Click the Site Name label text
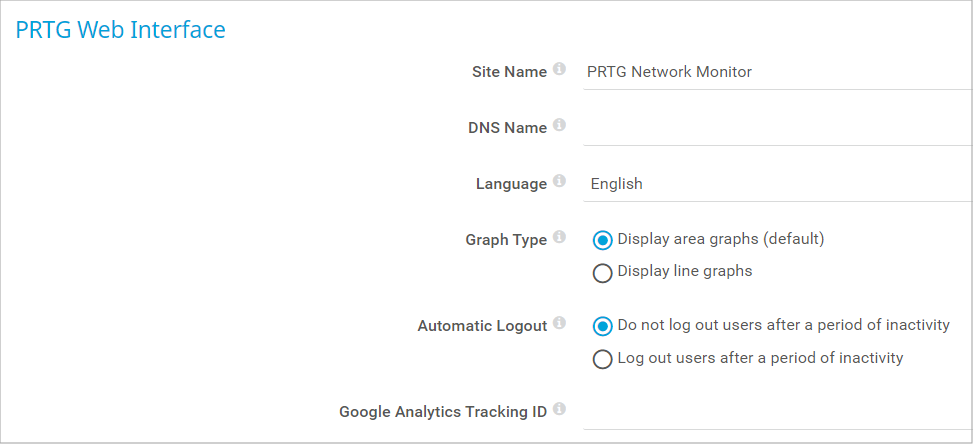The image size is (973, 444). 509,72
